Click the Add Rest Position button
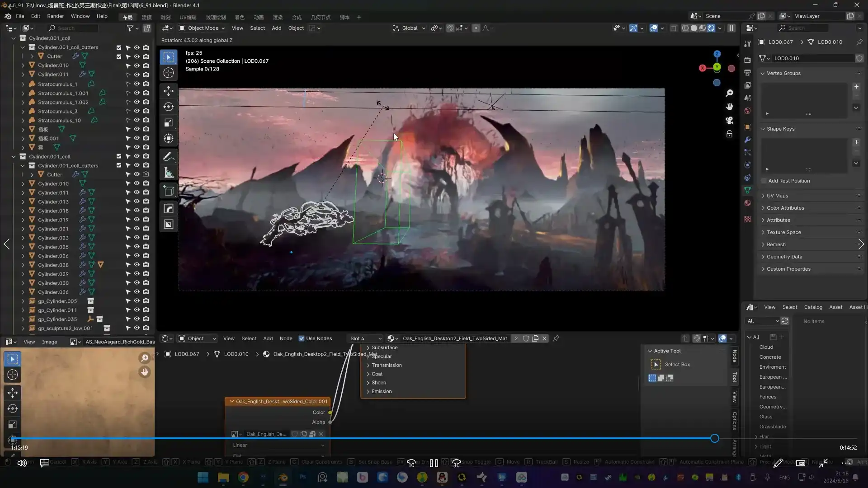This screenshot has width=868, height=488. [x=789, y=181]
